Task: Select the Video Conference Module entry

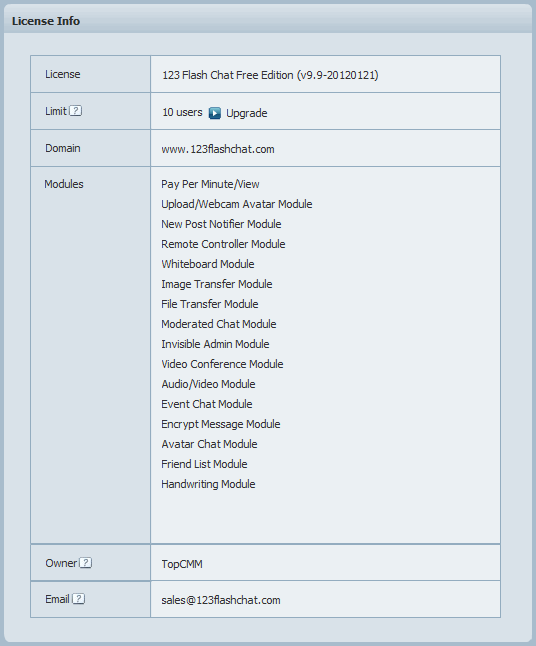Action: (222, 364)
